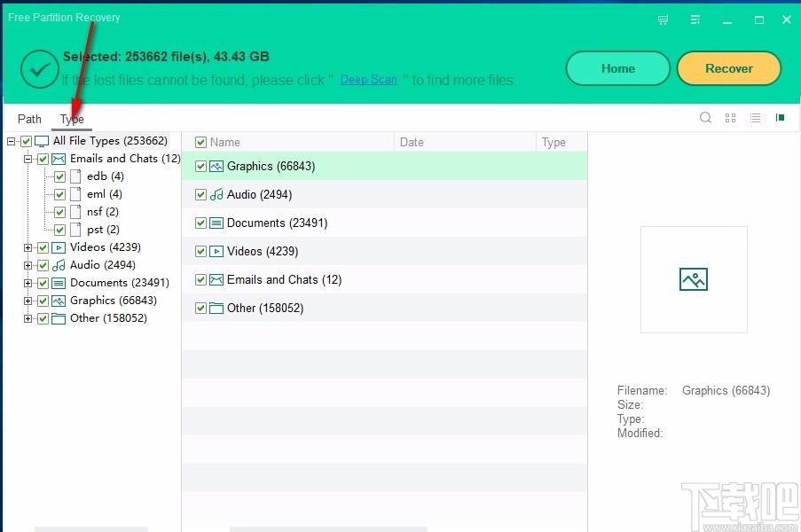The height and width of the screenshot is (532, 801).
Task: Click the Other folder icon in tree panel
Action: click(x=59, y=318)
